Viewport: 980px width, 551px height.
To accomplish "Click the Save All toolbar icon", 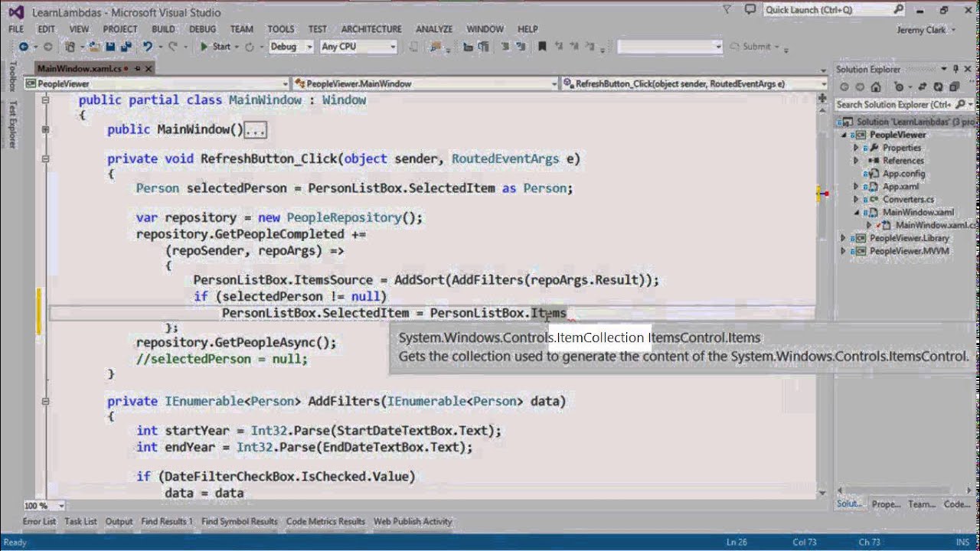I will pos(126,47).
